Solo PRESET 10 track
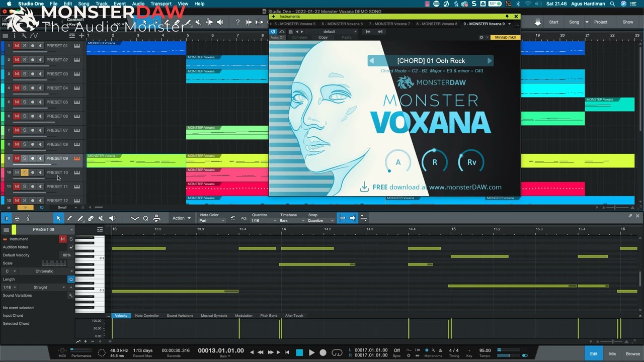Image resolution: width=644 pixels, height=362 pixels. click(25, 172)
